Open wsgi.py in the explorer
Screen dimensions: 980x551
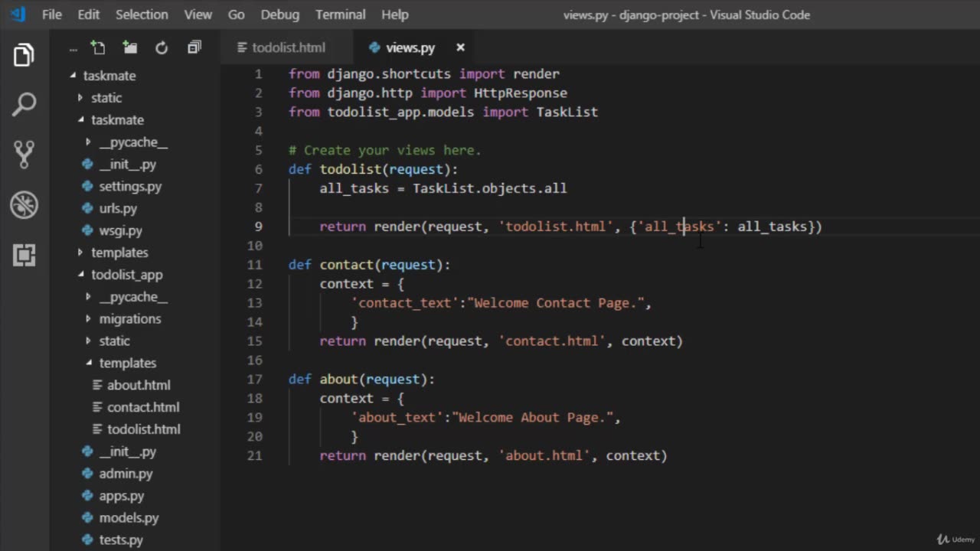click(x=120, y=230)
